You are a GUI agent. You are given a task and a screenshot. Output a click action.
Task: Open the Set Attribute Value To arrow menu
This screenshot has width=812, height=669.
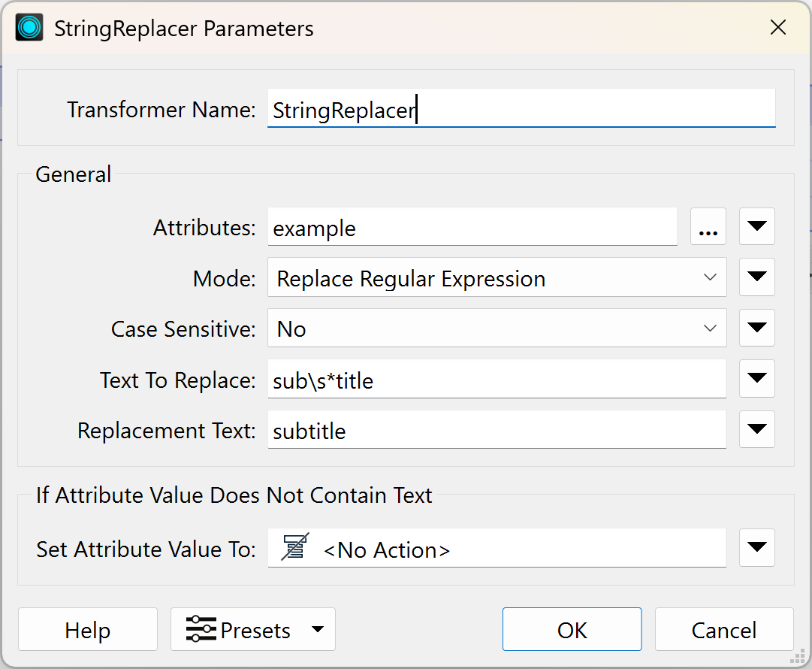point(756,548)
